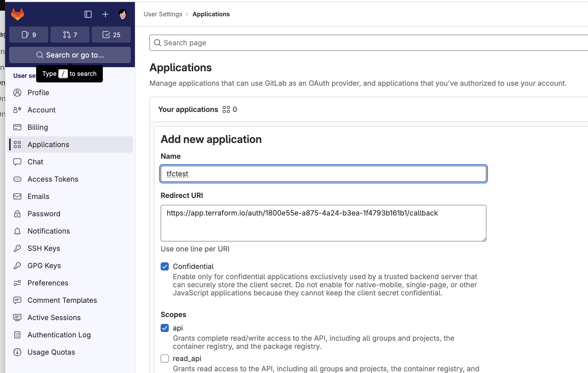Click the Confidential label text
Screen dimensions: 588x373
tap(193, 266)
